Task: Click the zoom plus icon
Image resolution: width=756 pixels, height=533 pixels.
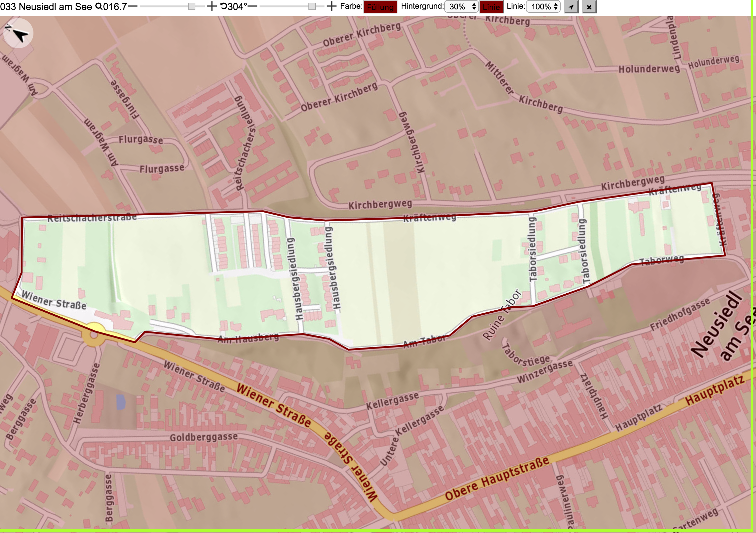Action: pos(212,6)
